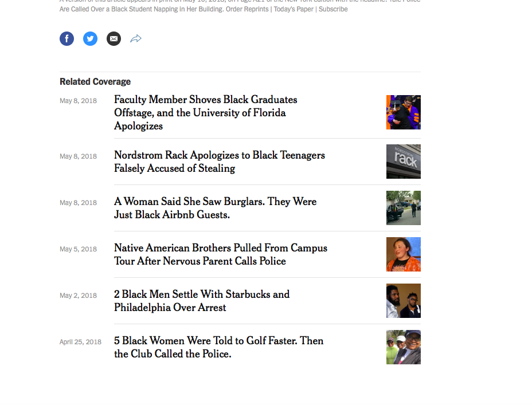
Task: Click the email envelope share icon
Action: click(114, 38)
